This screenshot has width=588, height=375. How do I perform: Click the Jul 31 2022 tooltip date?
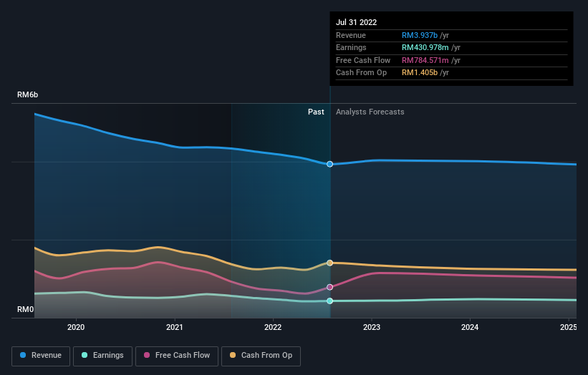356,22
